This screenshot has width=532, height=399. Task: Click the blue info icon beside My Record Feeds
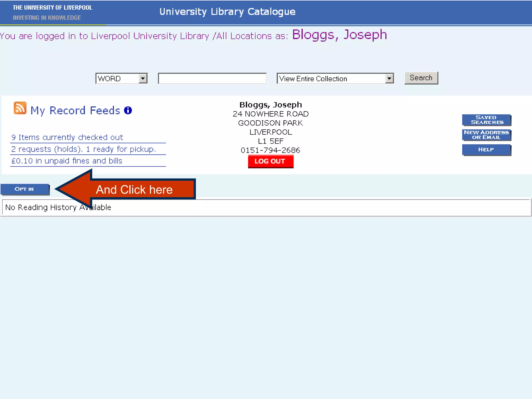[128, 110]
